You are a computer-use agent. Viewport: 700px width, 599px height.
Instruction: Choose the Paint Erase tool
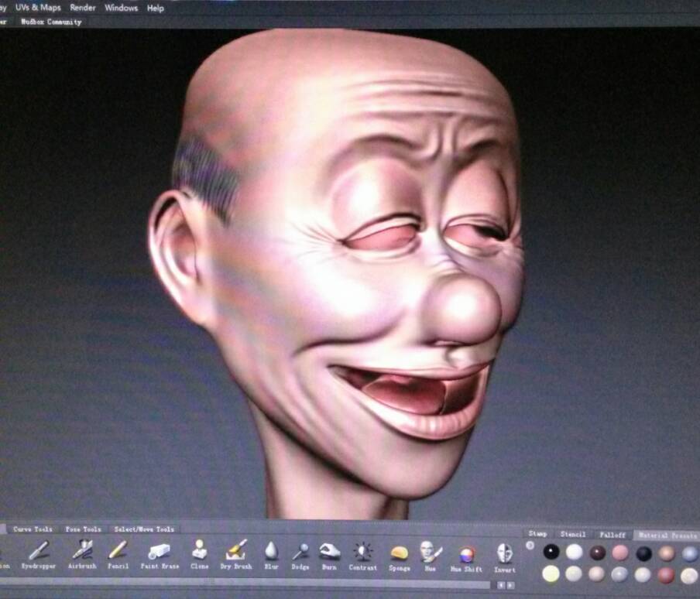click(x=160, y=556)
